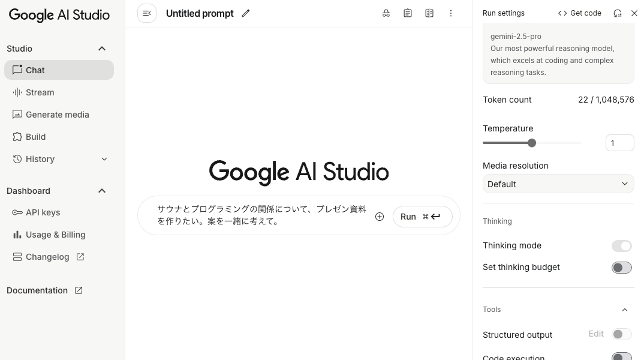Click the compare mode icon
The image size is (644, 360).
tap(429, 13)
